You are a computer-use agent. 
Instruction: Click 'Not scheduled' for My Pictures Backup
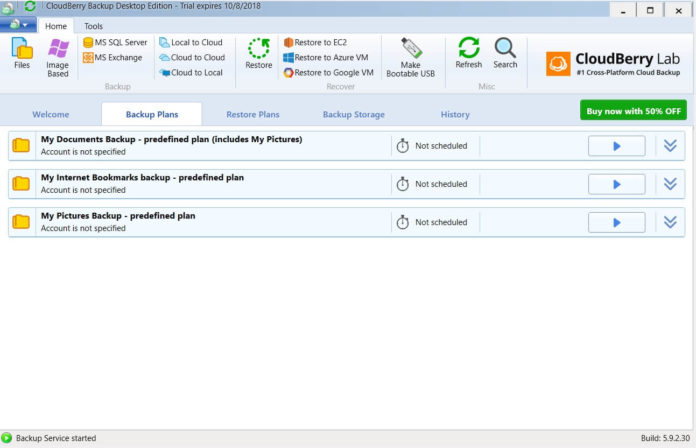441,222
